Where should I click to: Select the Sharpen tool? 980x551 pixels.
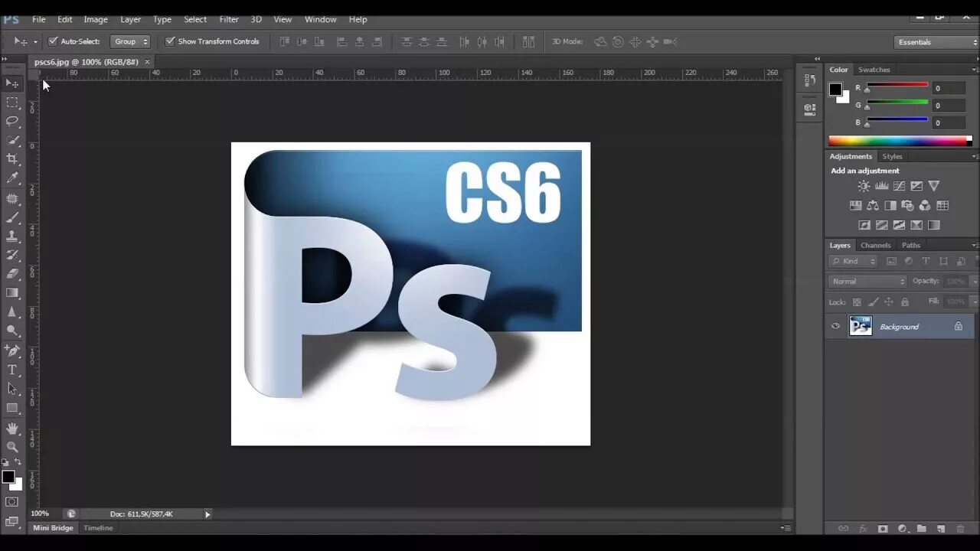click(x=12, y=312)
